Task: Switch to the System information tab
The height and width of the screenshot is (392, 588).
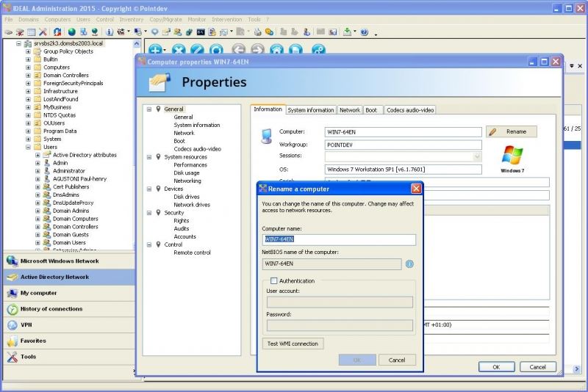Action: 310,110
